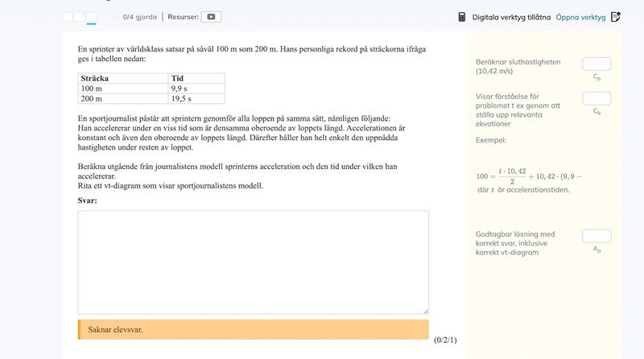
Task: Select the first question box in navigator
Action: tap(68, 16)
